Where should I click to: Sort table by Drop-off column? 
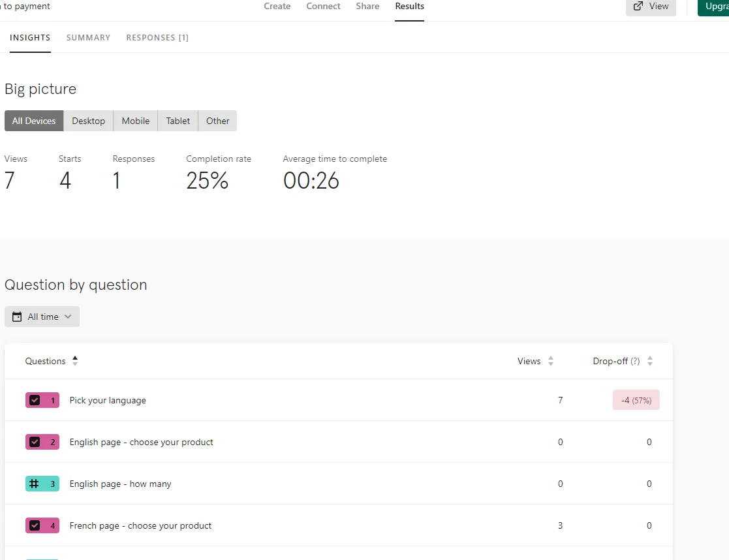coord(616,362)
